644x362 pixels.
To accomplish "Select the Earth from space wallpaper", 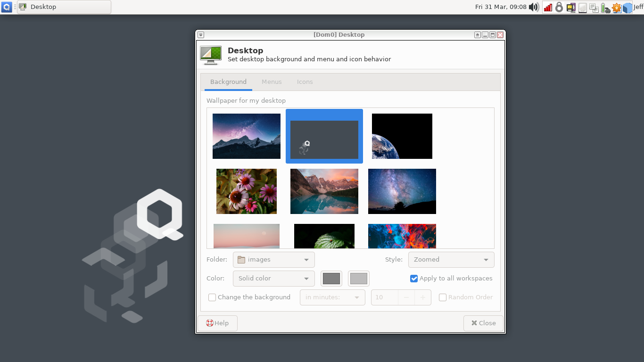I will pos(402,136).
